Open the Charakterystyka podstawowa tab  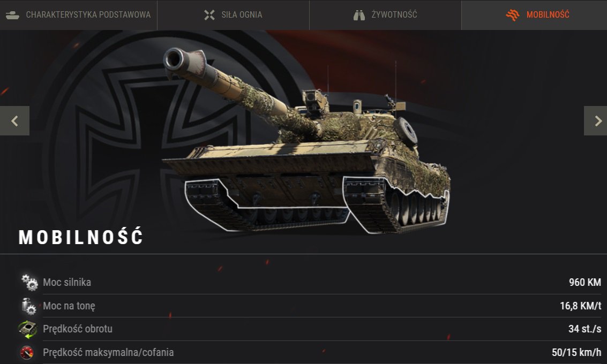coord(78,14)
